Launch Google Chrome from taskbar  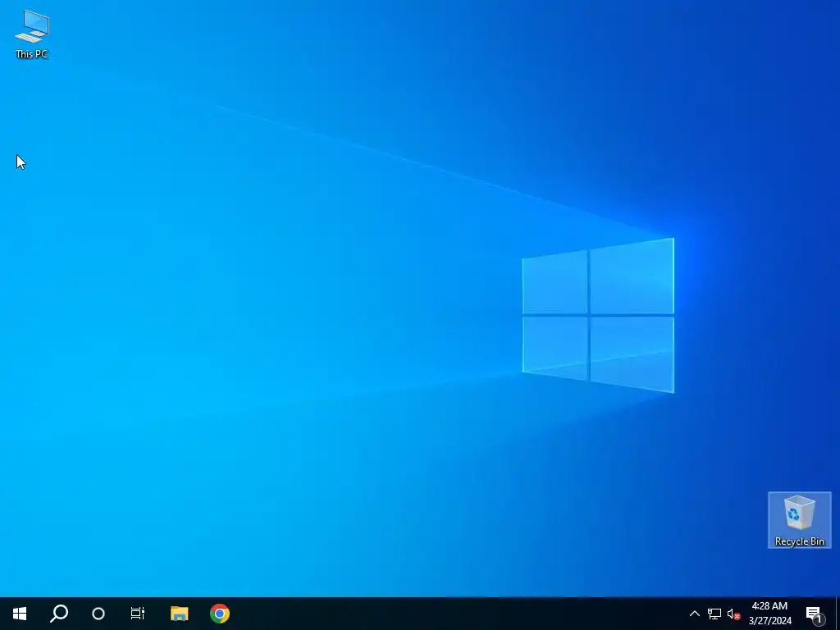(x=220, y=614)
